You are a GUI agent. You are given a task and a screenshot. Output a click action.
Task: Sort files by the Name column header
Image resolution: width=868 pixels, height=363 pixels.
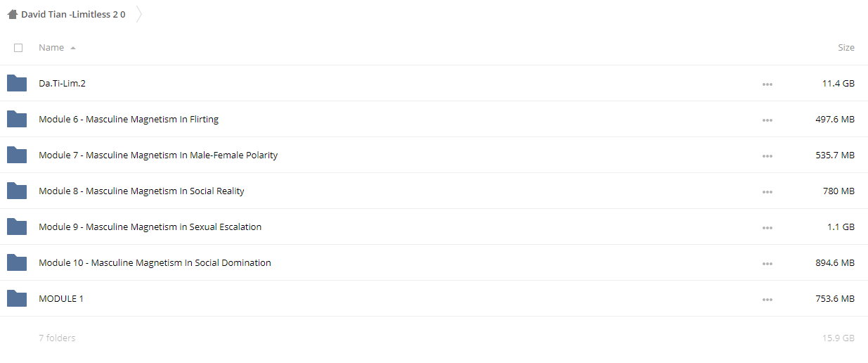pyautogui.click(x=51, y=48)
